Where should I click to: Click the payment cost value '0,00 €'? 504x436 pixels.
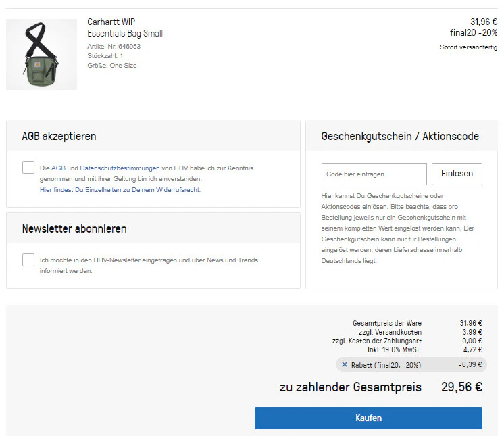[472, 341]
